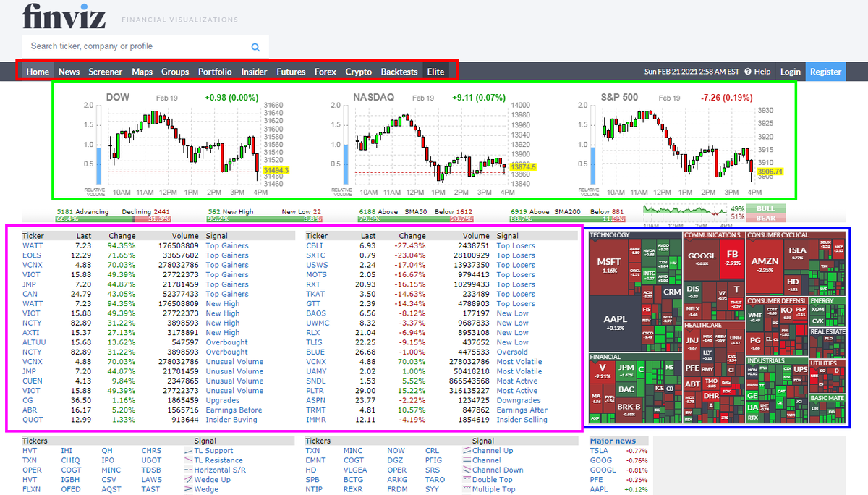Click the Insider Buying signal link
This screenshot has width=868, height=495.
click(231, 420)
